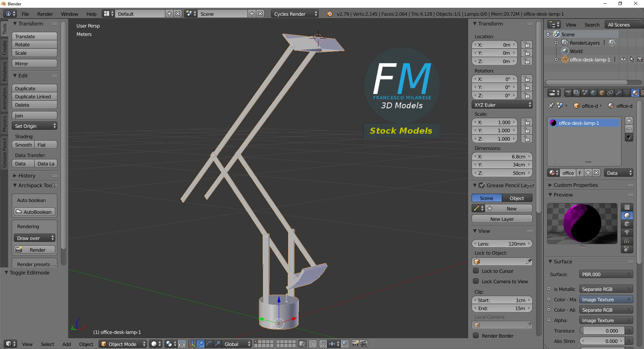Click the Duplicate Linked button

click(35, 96)
